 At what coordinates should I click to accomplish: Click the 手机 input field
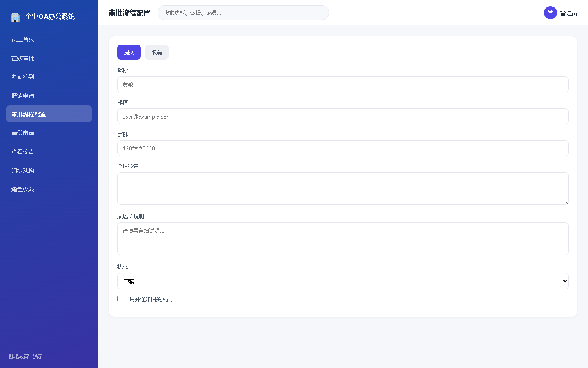(x=343, y=148)
